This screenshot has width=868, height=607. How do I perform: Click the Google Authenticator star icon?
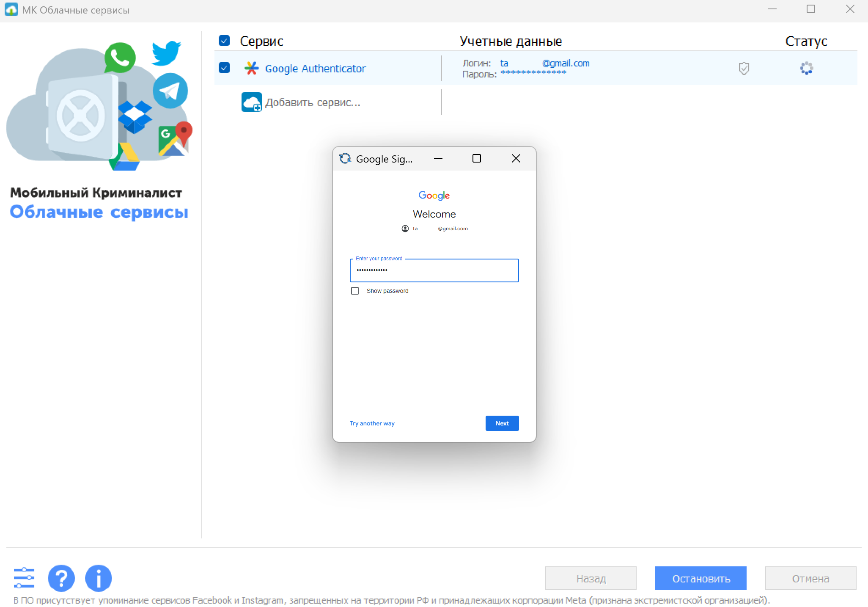(x=252, y=68)
